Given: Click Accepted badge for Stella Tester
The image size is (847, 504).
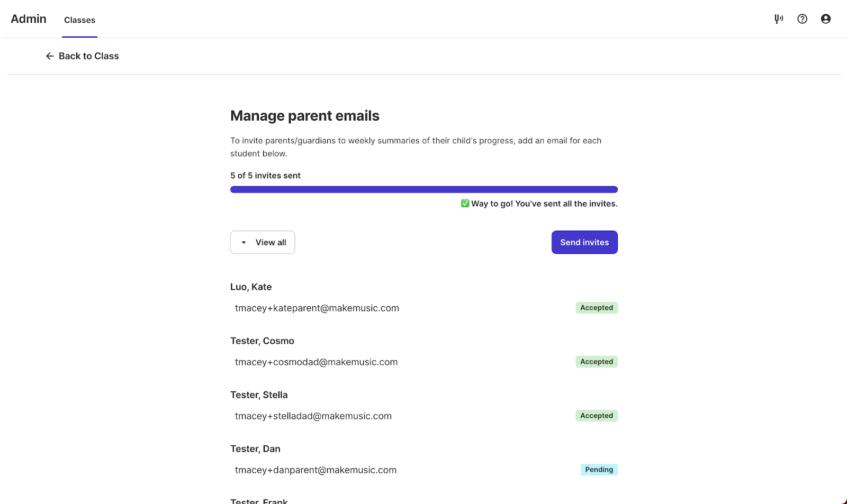Looking at the screenshot, I should tap(597, 416).
